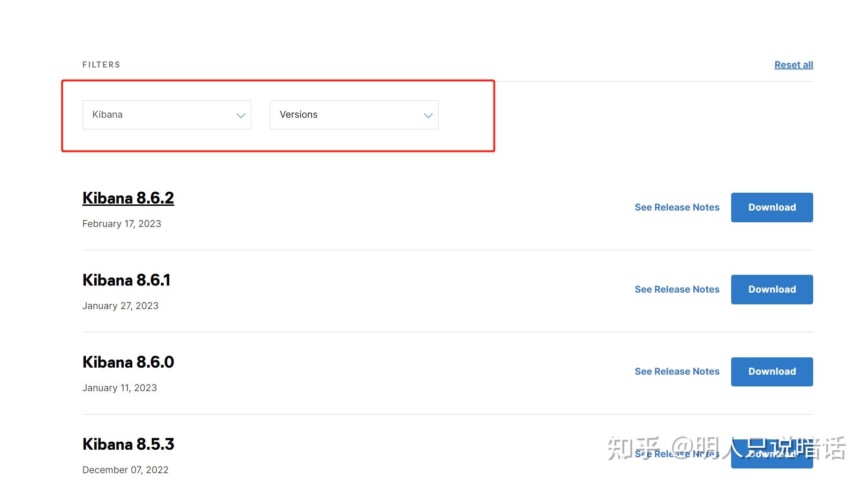This screenshot has height=483, width=868.
Task: Reset all filters
Action: pos(793,64)
